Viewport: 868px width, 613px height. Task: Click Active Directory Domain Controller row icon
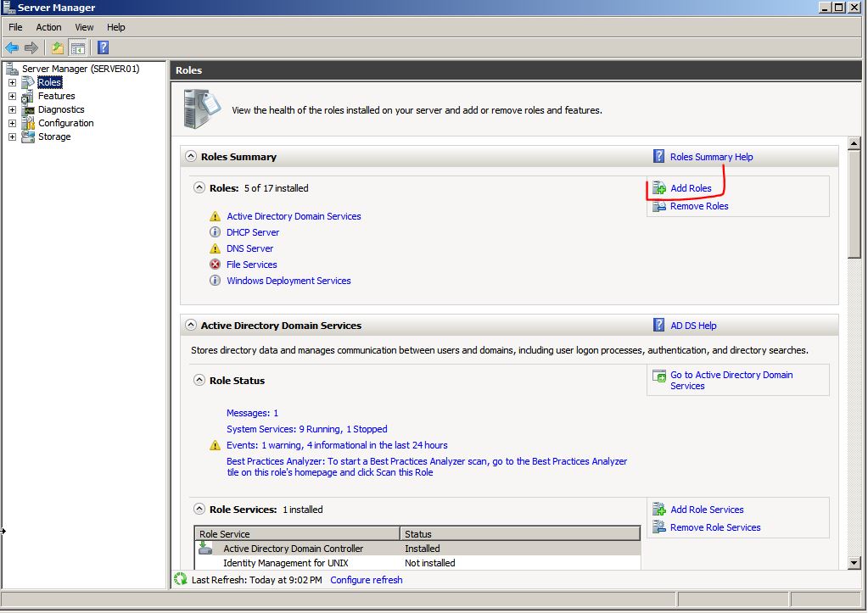pos(205,549)
